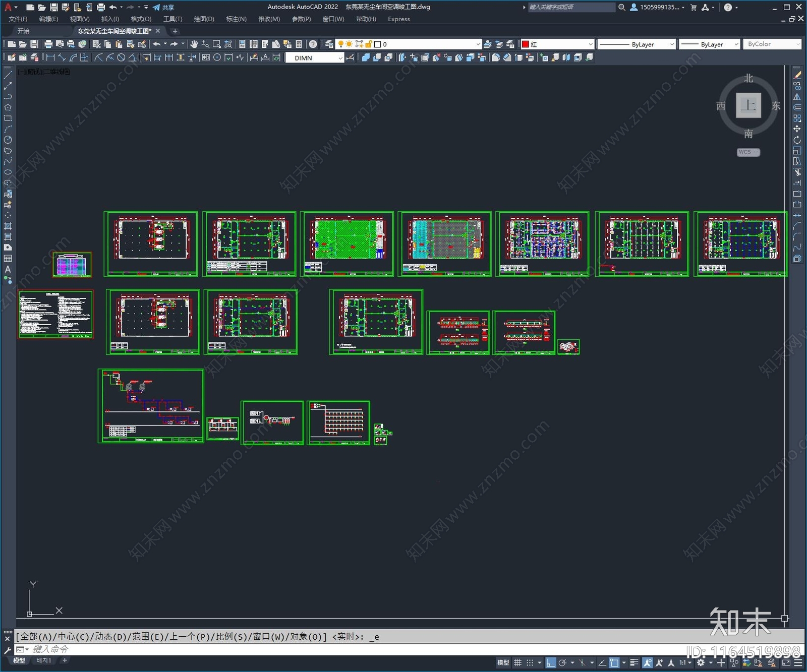Toggle Ortho mode in status bar
Image resolution: width=807 pixels, height=672 pixels.
pos(551,662)
